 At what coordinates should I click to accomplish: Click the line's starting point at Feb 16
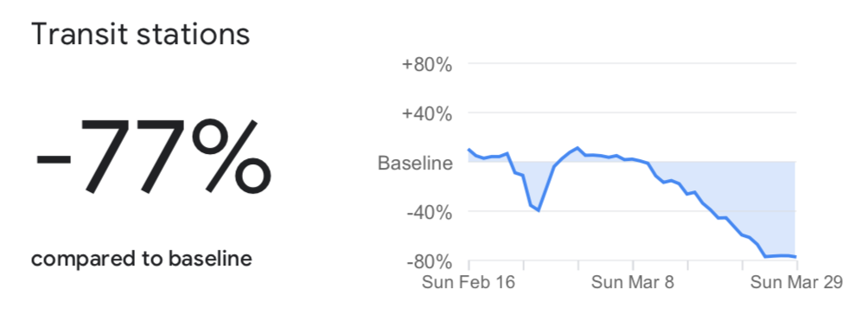click(x=469, y=149)
